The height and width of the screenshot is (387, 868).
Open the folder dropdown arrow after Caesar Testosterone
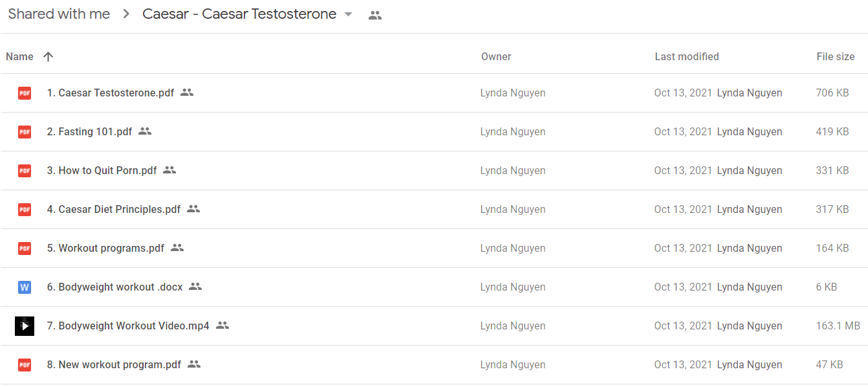click(x=348, y=14)
